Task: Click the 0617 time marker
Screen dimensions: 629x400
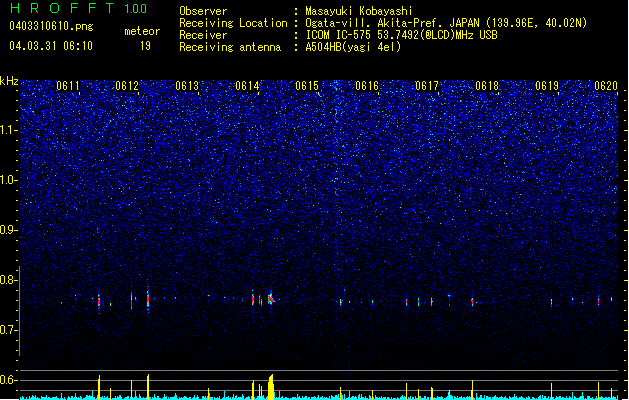Action: 427,86
